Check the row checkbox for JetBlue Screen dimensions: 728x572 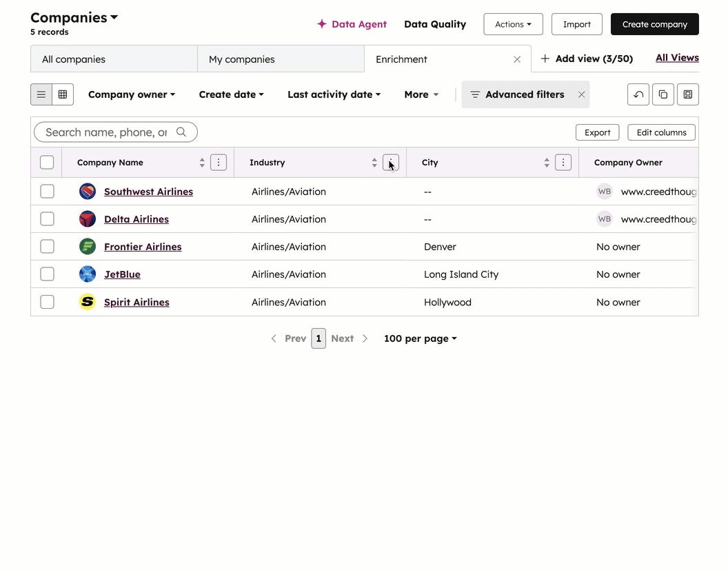pyautogui.click(x=47, y=274)
